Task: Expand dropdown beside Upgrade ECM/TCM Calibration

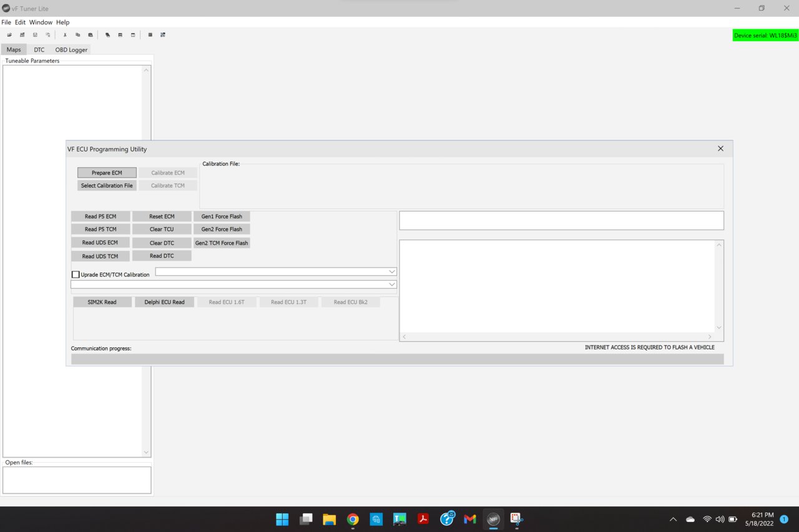Action: [392, 272]
